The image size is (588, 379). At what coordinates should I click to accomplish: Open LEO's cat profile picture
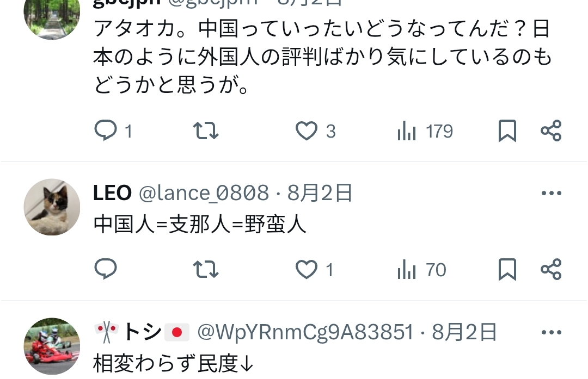52,207
